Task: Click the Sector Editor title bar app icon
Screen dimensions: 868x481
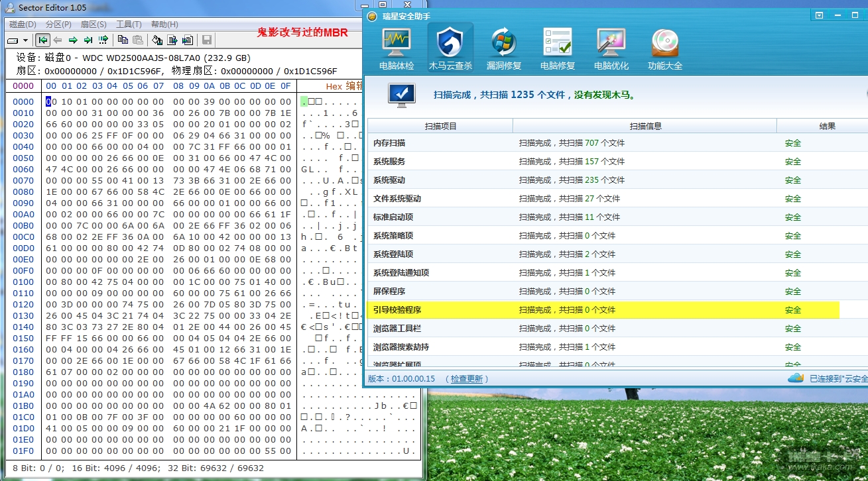Action: (x=10, y=7)
